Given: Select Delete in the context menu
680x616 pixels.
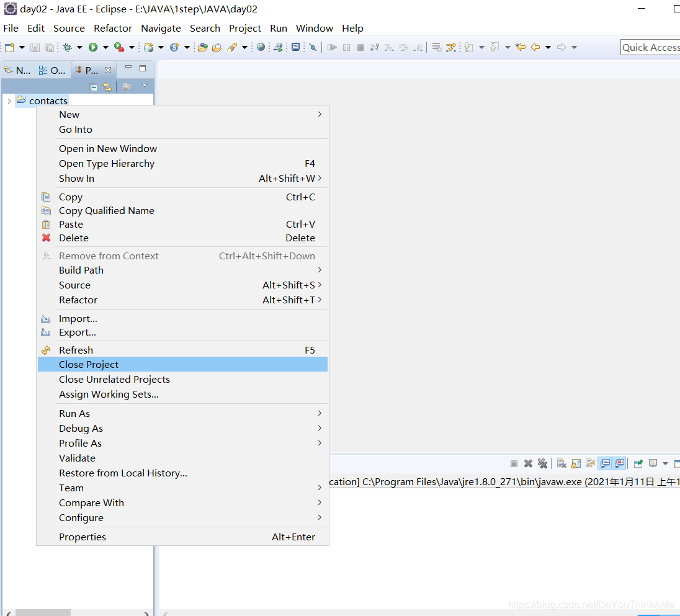Looking at the screenshot, I should click(182, 238).
